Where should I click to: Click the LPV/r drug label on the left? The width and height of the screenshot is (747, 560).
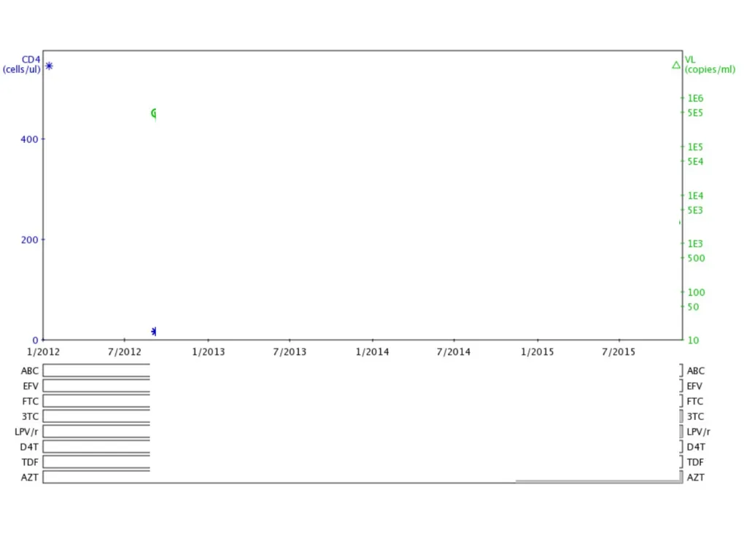(x=27, y=432)
